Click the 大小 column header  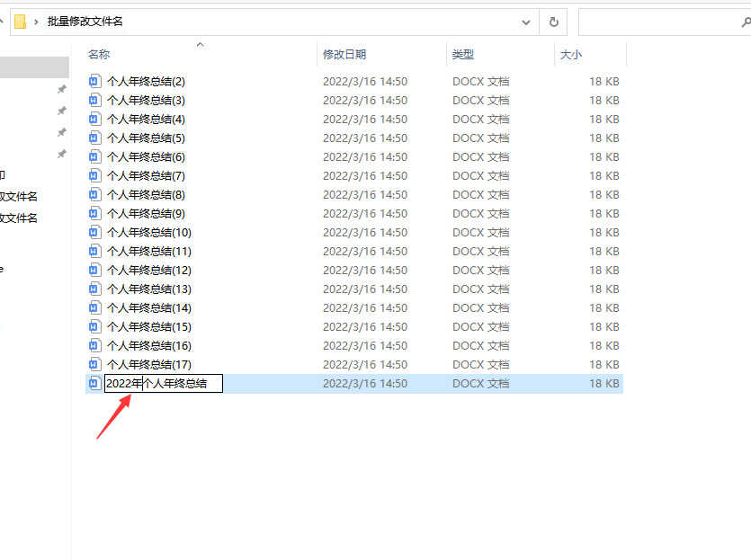tap(571, 55)
